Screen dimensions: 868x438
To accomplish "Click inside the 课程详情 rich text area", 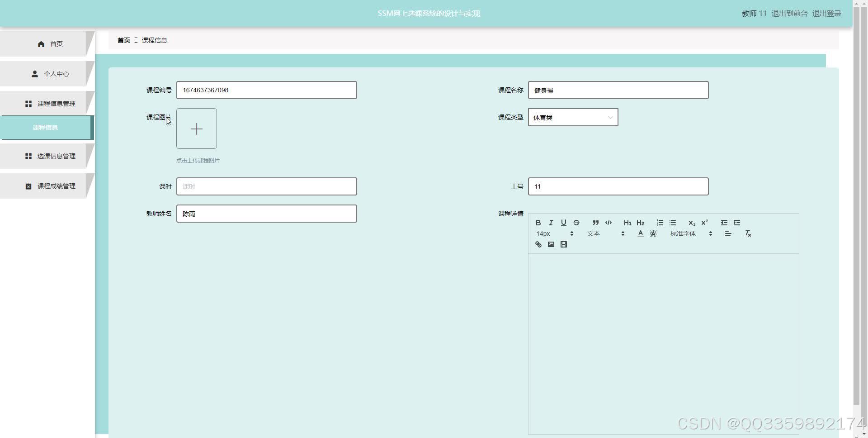I will coord(663,344).
